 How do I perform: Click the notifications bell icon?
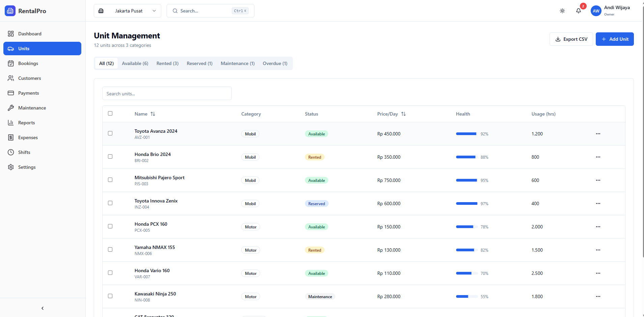click(x=578, y=11)
